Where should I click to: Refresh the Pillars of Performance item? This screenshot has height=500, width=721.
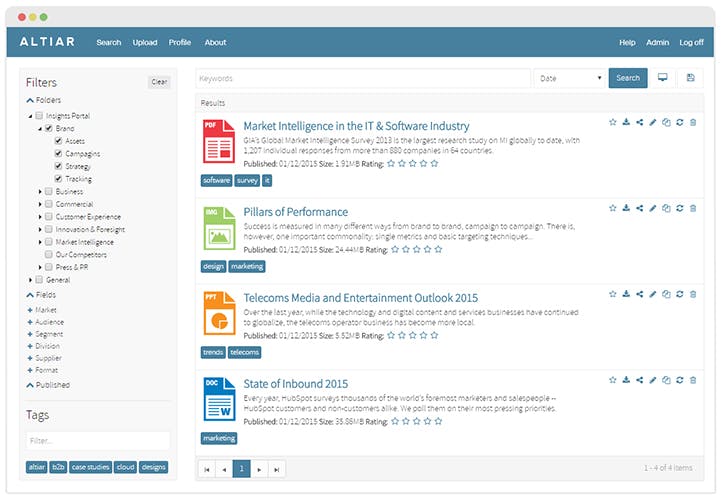680,208
